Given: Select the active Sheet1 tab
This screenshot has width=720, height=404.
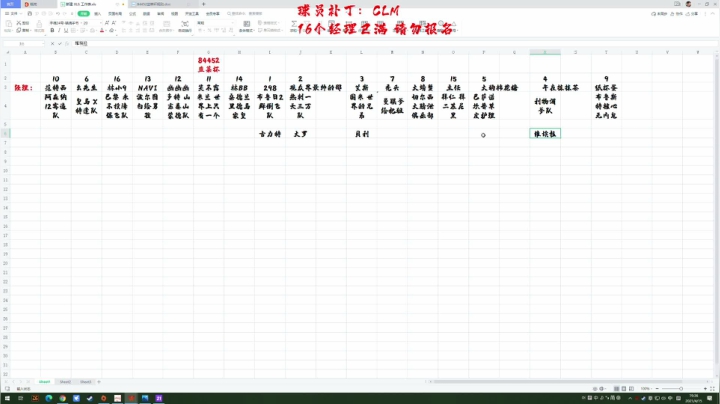Looking at the screenshot, I should [x=45, y=382].
